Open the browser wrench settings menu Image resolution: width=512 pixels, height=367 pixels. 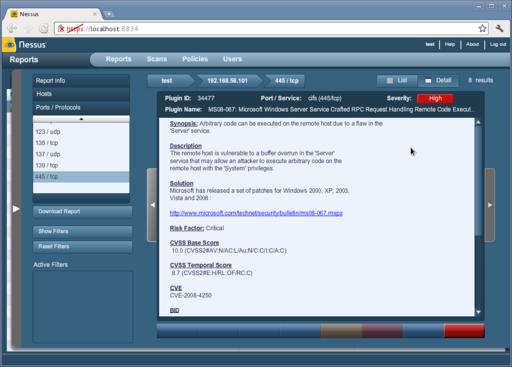pyautogui.click(x=500, y=29)
